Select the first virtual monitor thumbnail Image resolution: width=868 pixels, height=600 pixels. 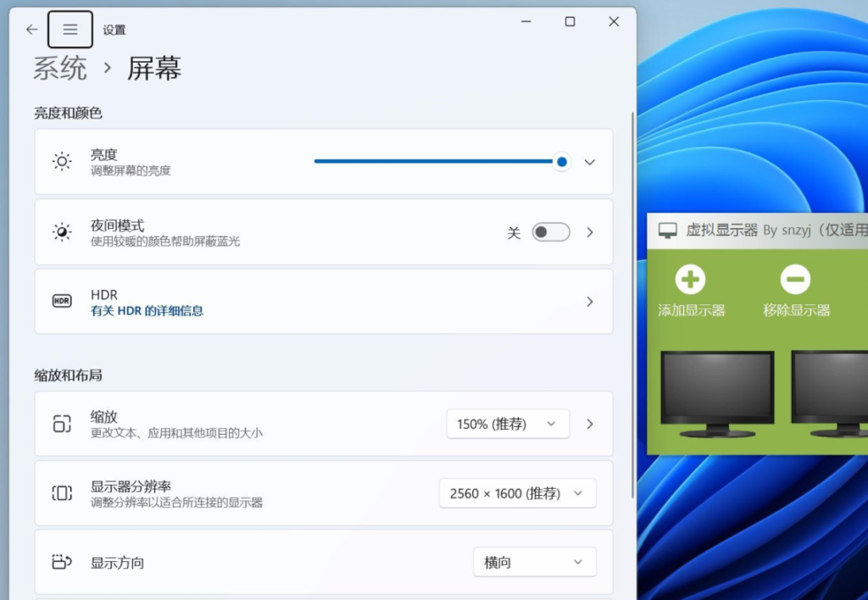pyautogui.click(x=717, y=393)
